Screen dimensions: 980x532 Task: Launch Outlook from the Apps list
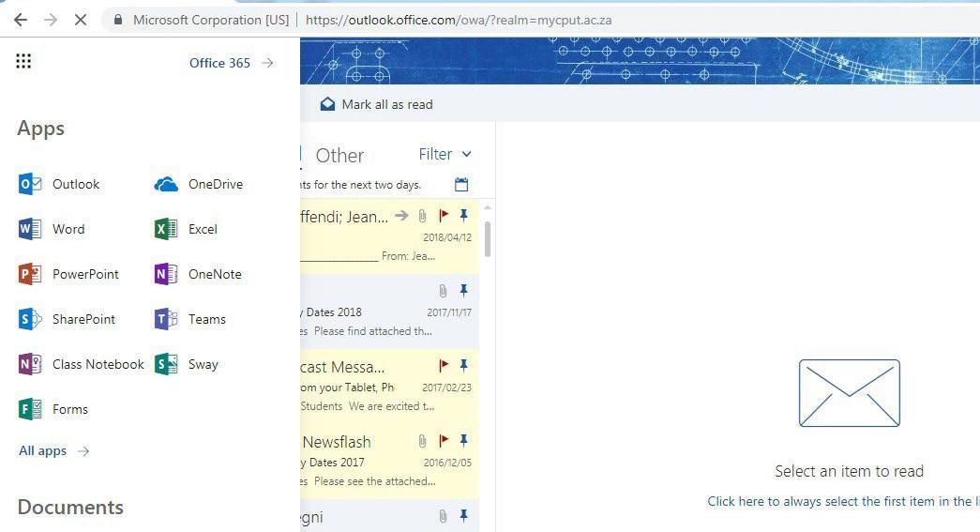pos(59,185)
